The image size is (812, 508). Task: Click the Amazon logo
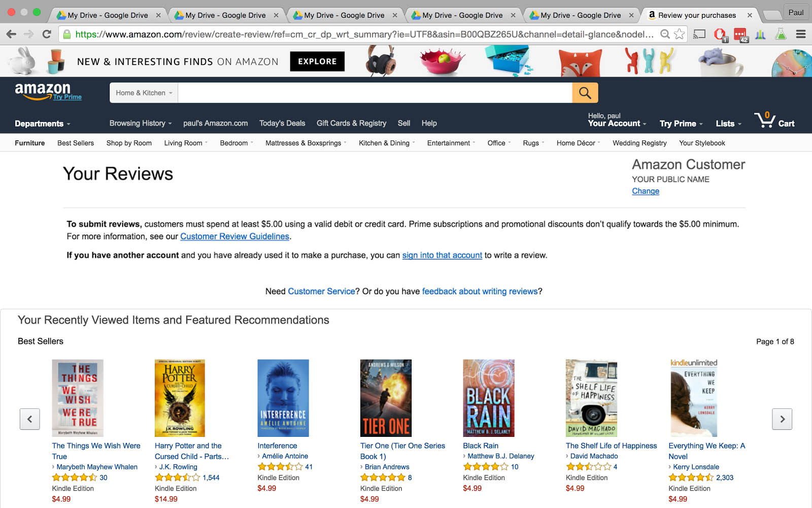coord(43,90)
